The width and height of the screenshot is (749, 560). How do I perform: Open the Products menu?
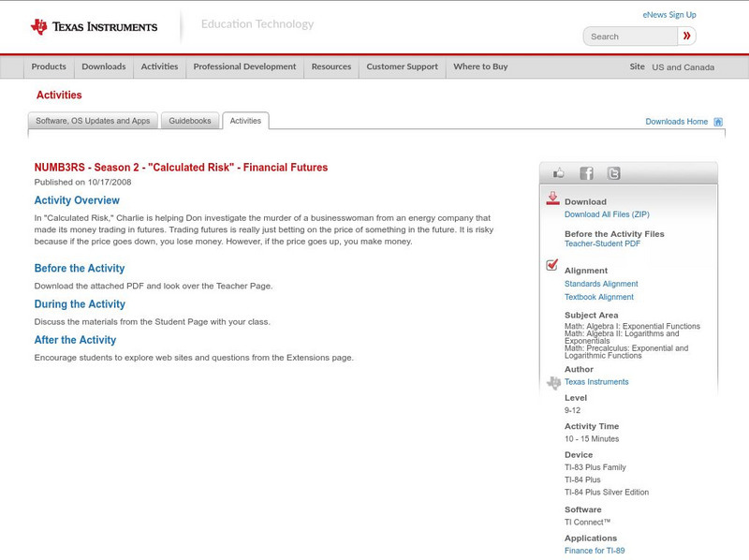[x=49, y=66]
